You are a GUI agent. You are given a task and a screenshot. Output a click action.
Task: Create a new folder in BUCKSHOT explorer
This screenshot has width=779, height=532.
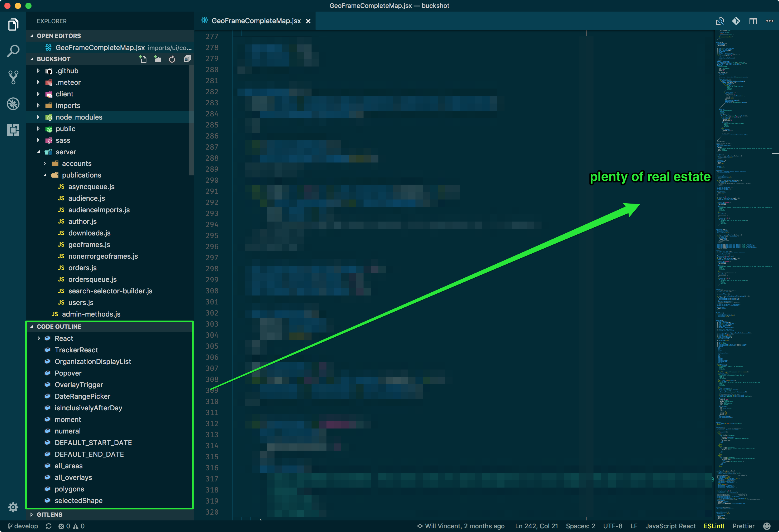(x=157, y=59)
